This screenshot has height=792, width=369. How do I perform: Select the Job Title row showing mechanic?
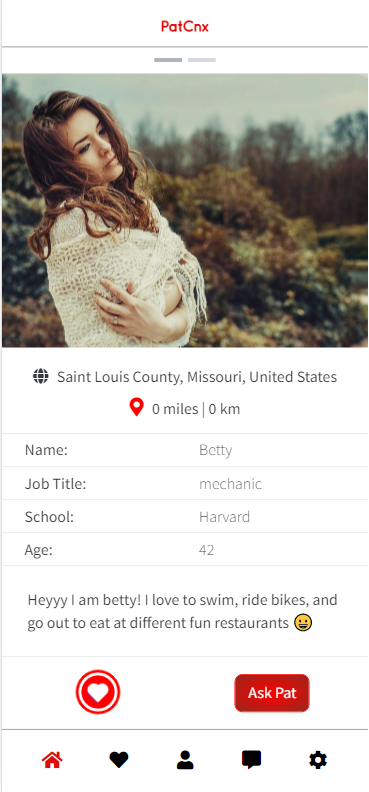point(185,483)
